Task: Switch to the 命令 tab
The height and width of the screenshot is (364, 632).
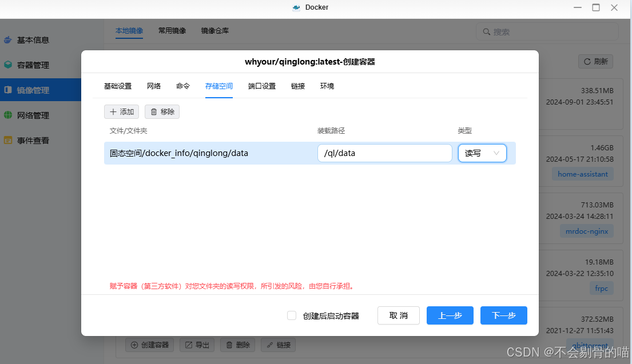Action: pos(183,86)
